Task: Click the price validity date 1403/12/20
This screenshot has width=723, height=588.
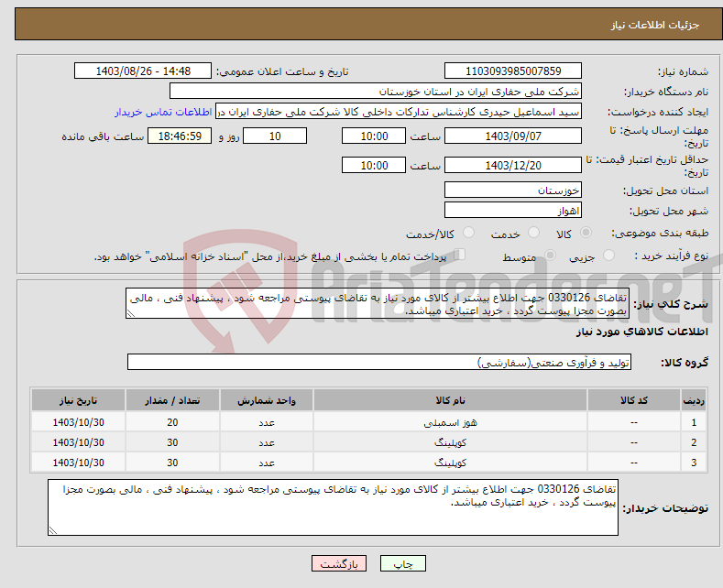Action: [513, 165]
